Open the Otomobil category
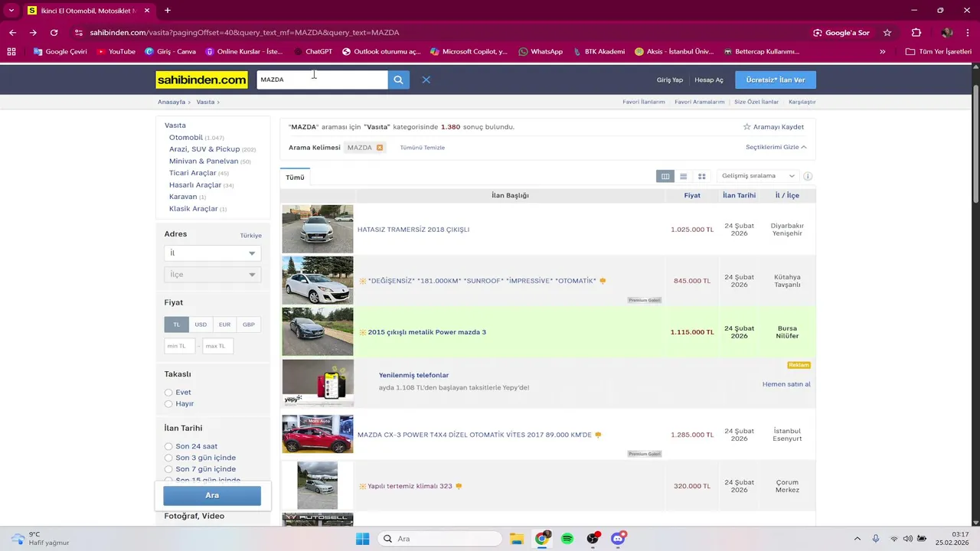The width and height of the screenshot is (980, 551). pos(186,138)
